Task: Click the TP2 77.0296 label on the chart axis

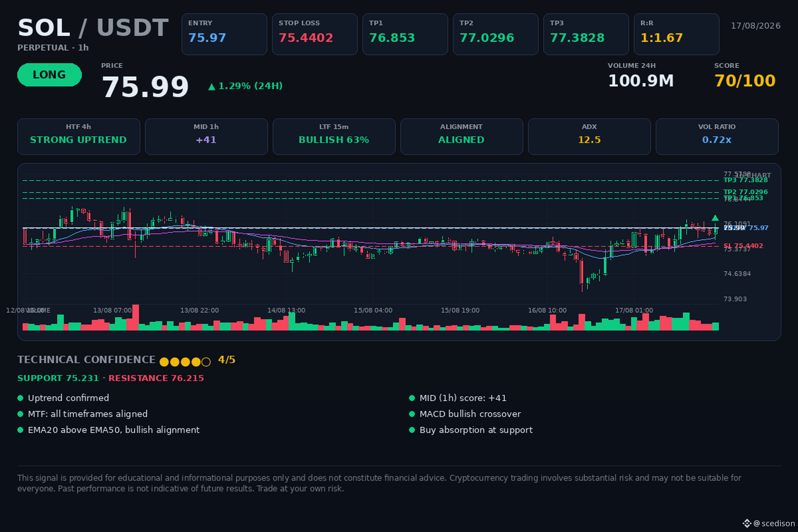Action: coord(745,192)
